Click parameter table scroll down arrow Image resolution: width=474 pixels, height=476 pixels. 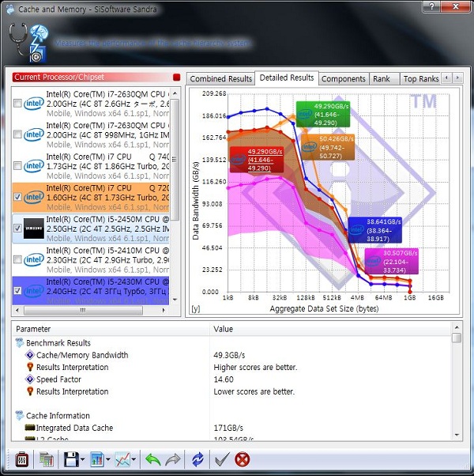457,436
